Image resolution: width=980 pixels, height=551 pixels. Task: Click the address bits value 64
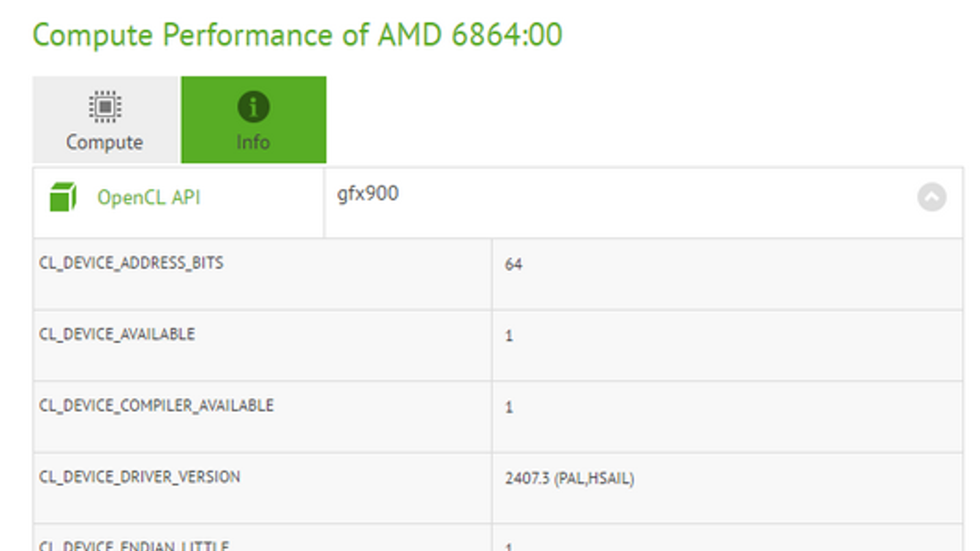pos(513,264)
